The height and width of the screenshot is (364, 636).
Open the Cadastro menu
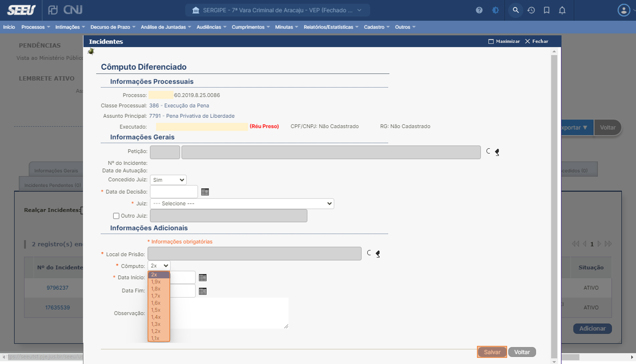377,27
